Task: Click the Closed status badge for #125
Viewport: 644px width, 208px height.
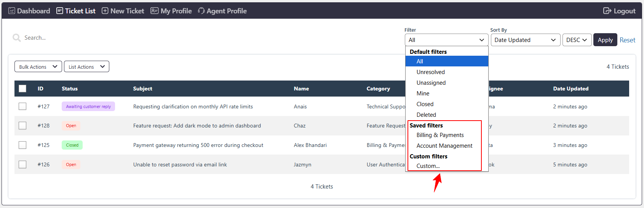Action: [x=72, y=145]
